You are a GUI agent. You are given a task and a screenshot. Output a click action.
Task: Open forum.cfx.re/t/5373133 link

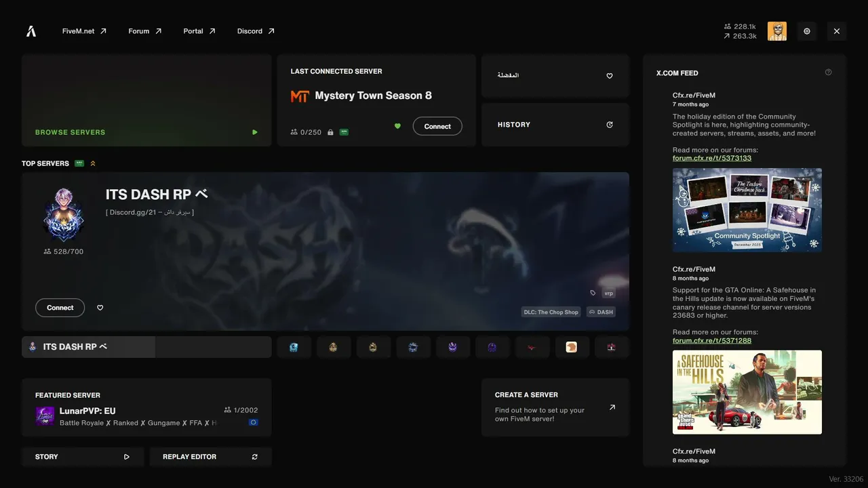click(x=712, y=158)
